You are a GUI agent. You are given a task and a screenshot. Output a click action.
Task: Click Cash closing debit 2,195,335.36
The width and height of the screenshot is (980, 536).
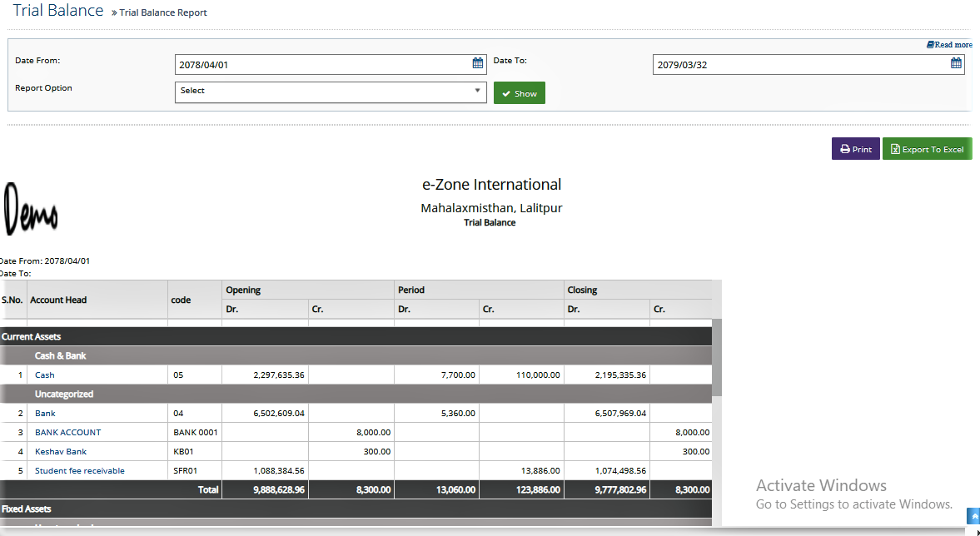pos(620,375)
